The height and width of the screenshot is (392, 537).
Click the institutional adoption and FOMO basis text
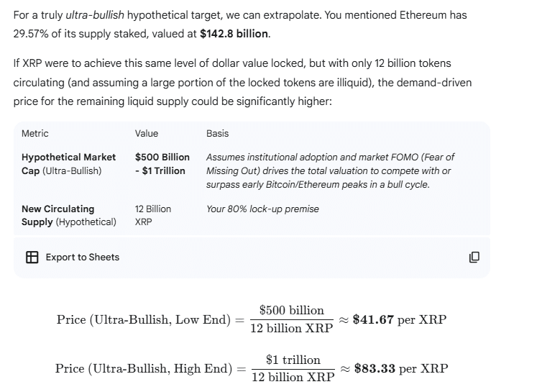329,170
